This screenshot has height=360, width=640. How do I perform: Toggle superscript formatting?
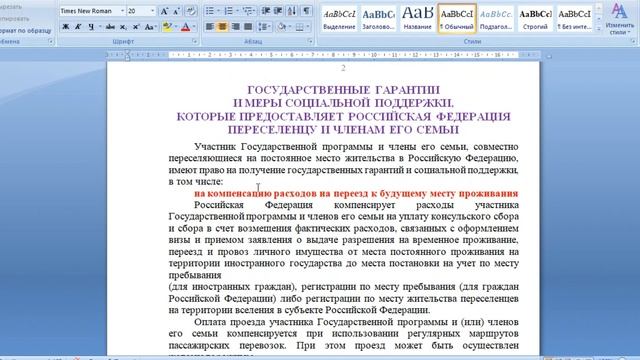[x=136, y=27]
